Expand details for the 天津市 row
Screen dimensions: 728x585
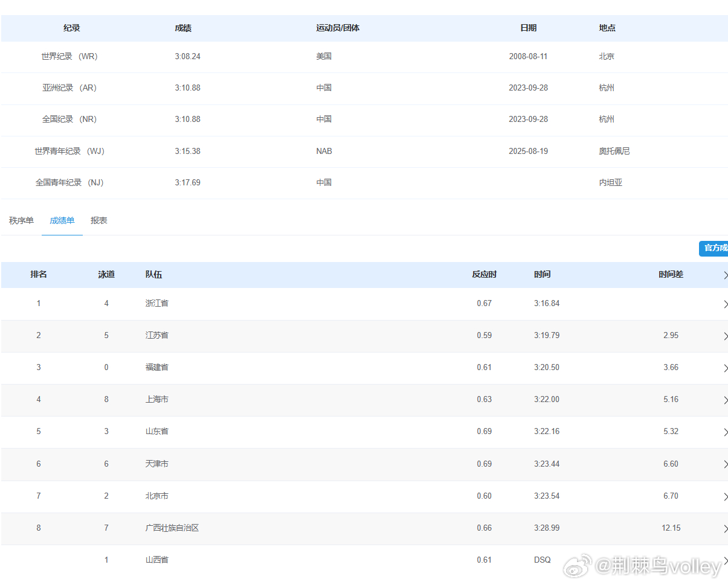pyautogui.click(x=725, y=464)
